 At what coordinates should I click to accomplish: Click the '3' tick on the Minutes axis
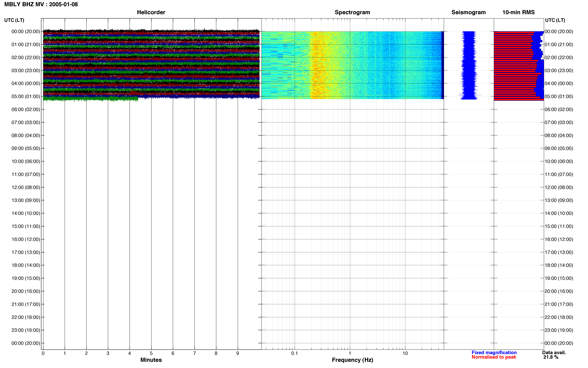point(108,353)
